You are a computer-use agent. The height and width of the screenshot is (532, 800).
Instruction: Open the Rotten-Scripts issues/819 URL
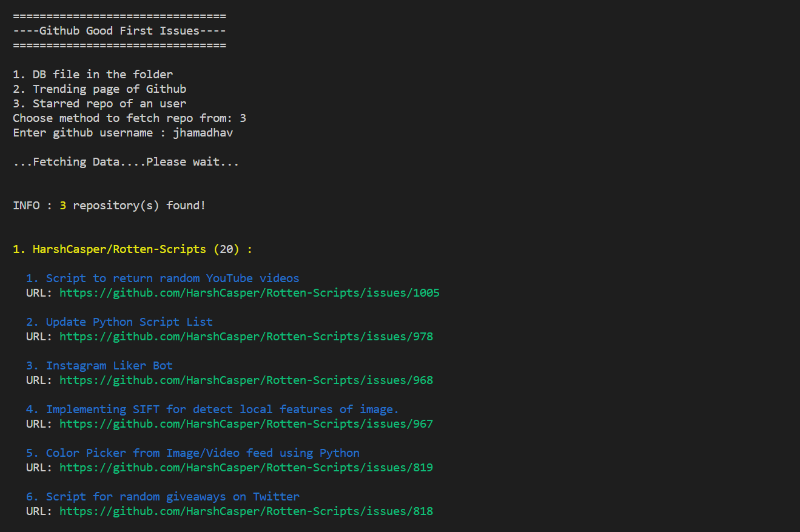click(x=246, y=468)
